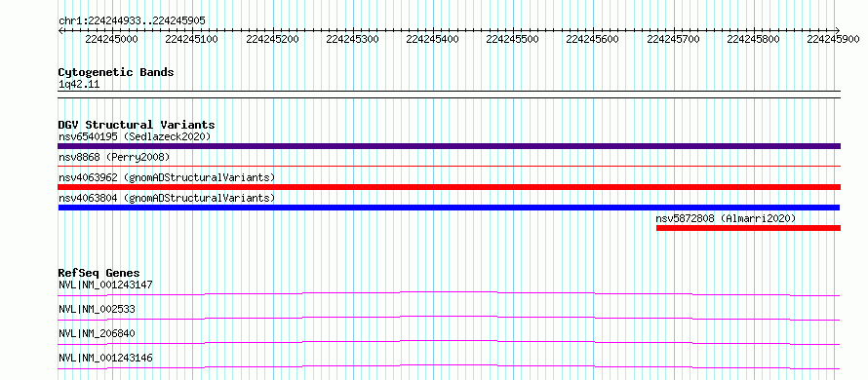Click the NVL|NM_002533 magenta transcript line
The height and width of the screenshot is (380, 868).
click(x=449, y=318)
